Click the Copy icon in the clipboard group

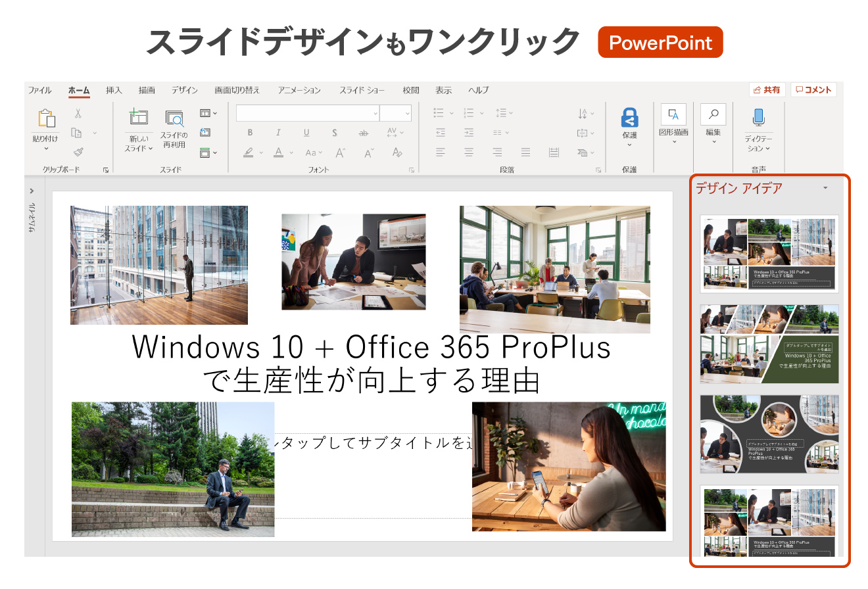(77, 133)
